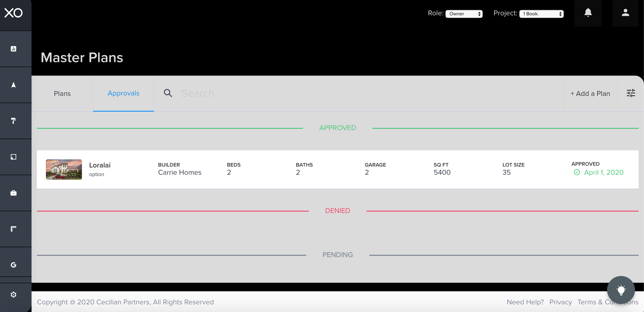Switch to the Plans tab
Image resolution: width=644 pixels, height=312 pixels.
pyautogui.click(x=62, y=93)
